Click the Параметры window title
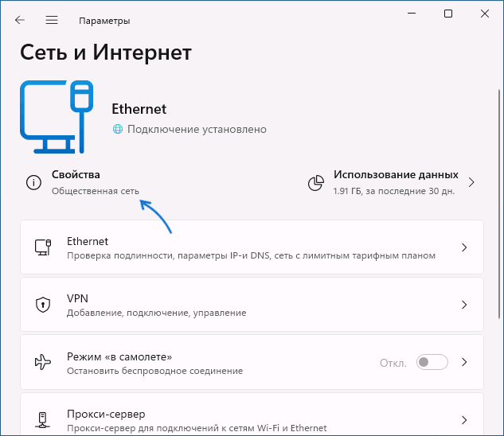The height and width of the screenshot is (436, 504). tap(104, 21)
